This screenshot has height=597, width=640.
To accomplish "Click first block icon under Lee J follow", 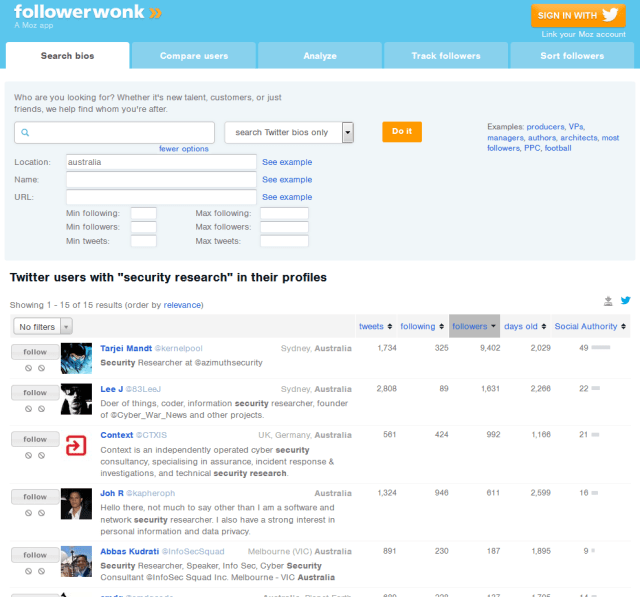I will (28, 409).
